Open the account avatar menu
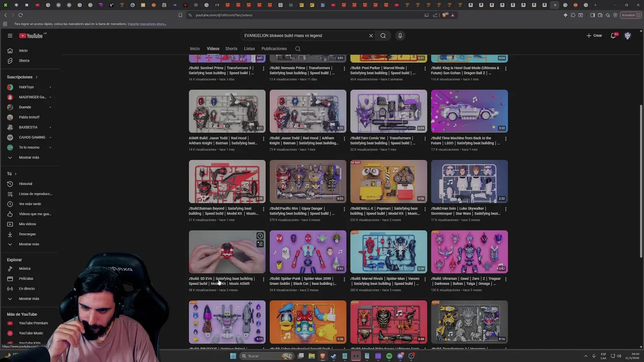 click(627, 36)
